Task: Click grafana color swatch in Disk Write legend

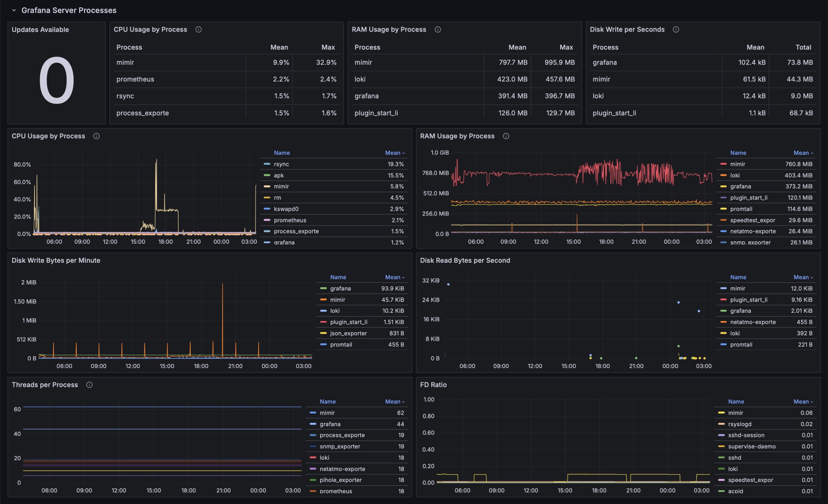Action: (323, 288)
